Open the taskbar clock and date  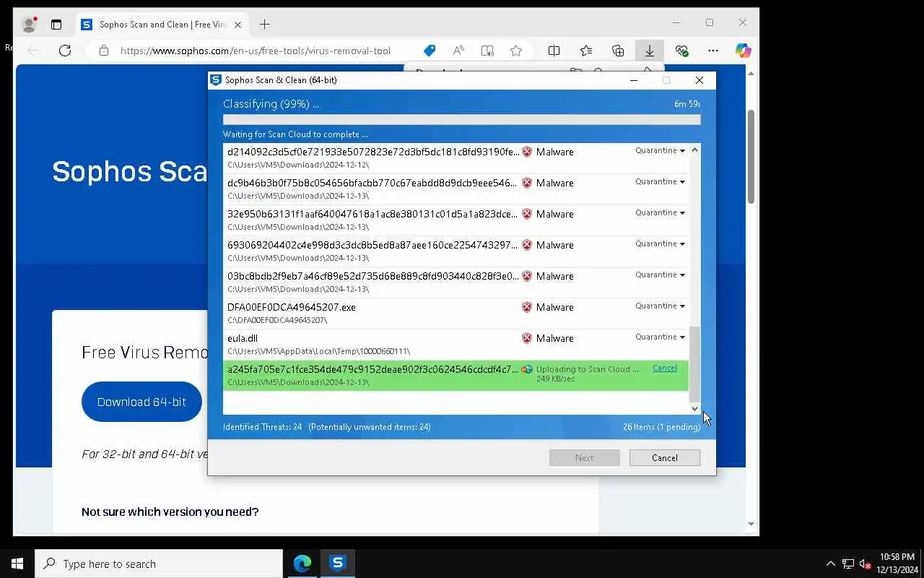897,564
